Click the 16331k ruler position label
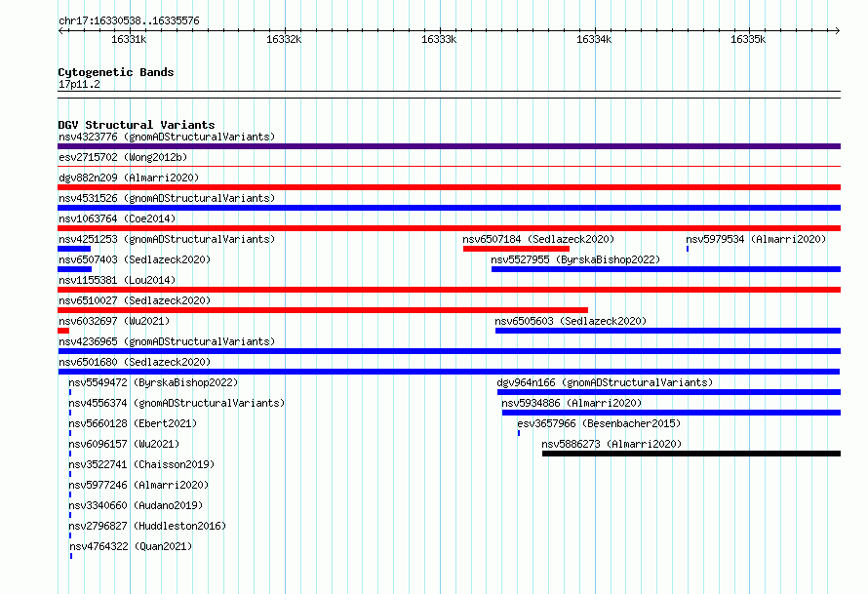868x594 pixels. coord(129,39)
